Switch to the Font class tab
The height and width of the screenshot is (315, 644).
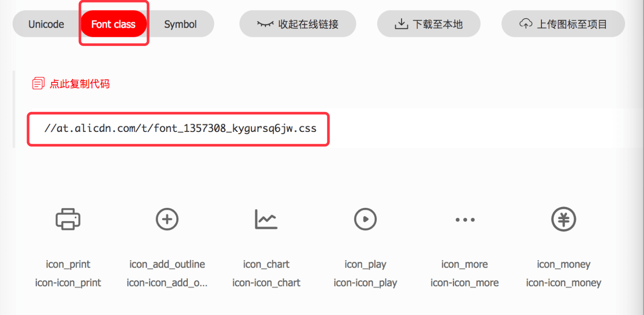113,24
